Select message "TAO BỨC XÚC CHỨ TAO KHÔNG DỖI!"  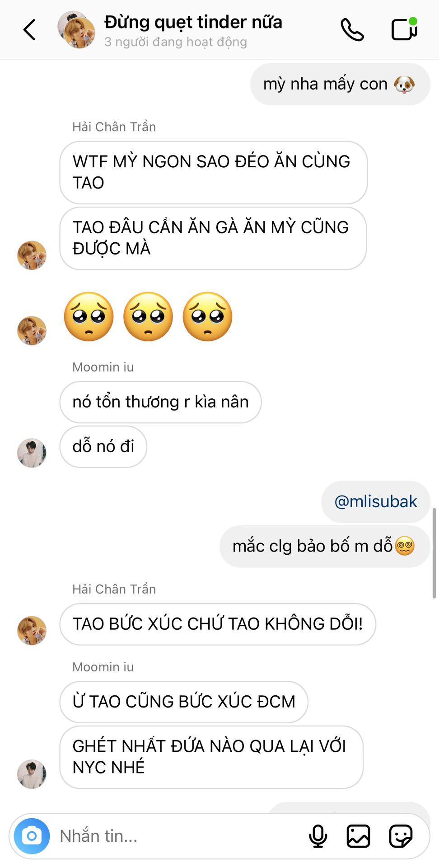pos(218,624)
